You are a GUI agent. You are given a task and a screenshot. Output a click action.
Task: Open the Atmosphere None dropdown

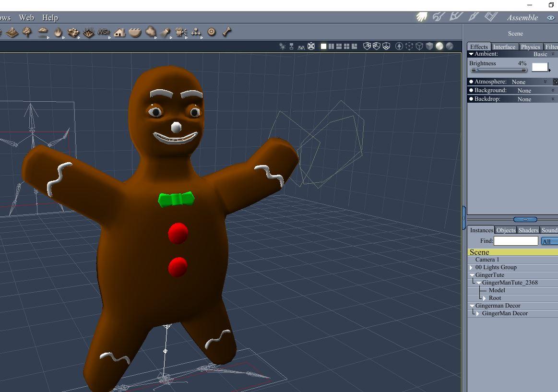point(529,82)
